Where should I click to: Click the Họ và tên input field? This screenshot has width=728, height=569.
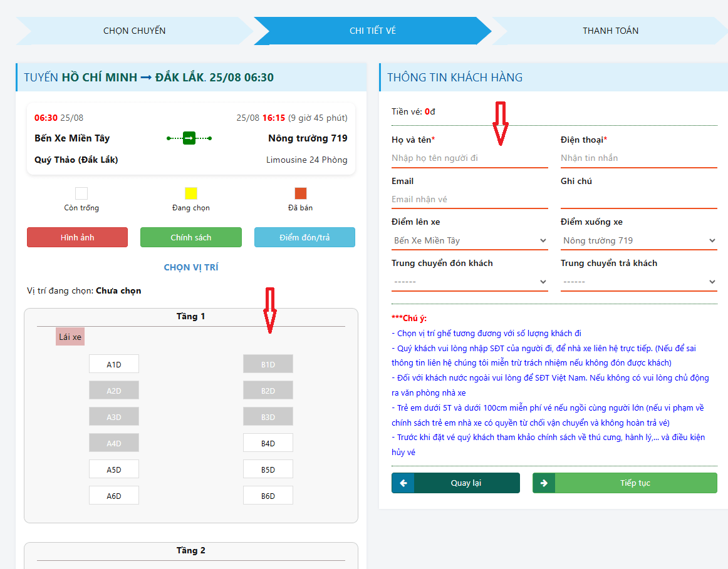[469, 158]
